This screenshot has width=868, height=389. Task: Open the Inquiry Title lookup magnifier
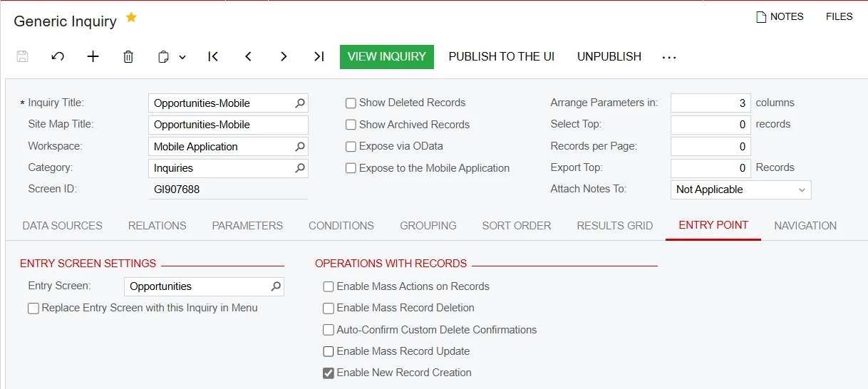point(300,103)
